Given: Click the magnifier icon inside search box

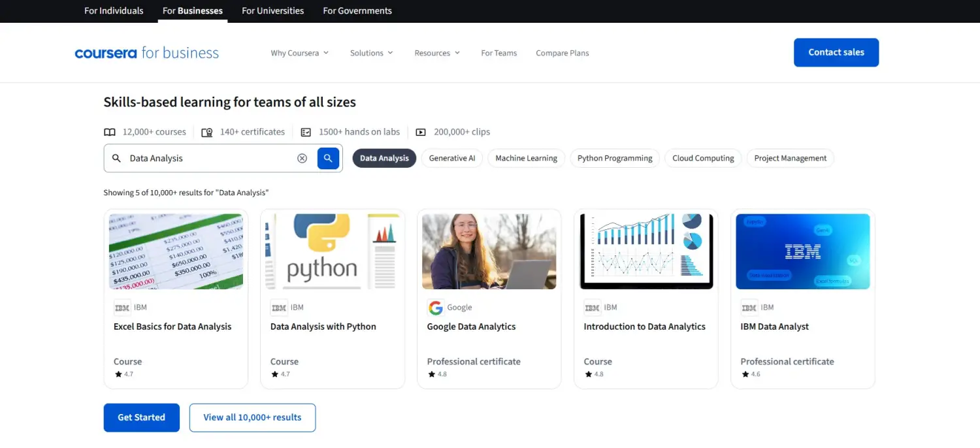Looking at the screenshot, I should [x=116, y=158].
